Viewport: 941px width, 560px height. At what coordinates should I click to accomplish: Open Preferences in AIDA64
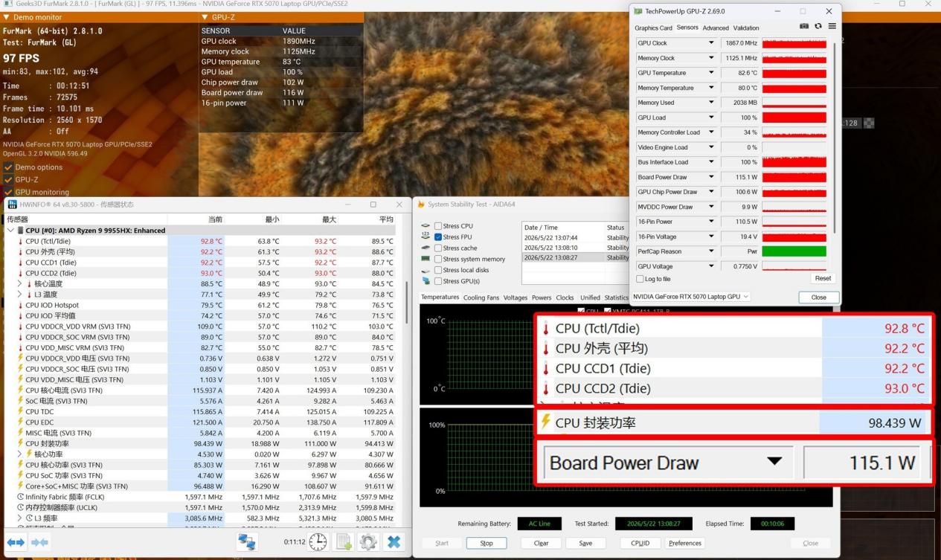click(685, 543)
